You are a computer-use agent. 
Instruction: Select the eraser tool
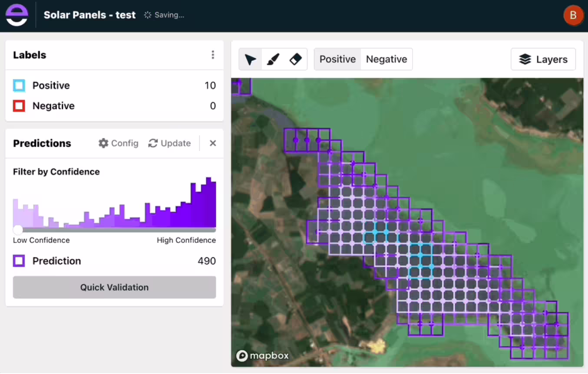(x=295, y=59)
